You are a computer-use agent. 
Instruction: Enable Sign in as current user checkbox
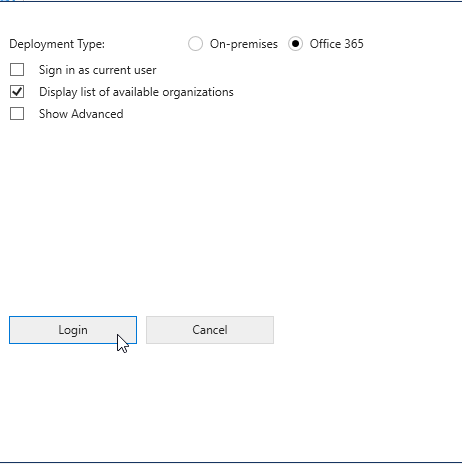[17, 70]
